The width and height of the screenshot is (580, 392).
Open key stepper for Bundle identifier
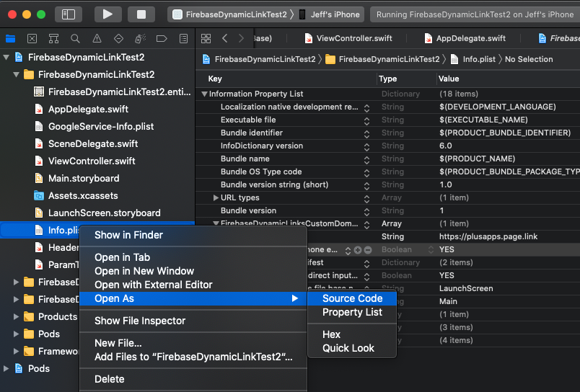click(x=366, y=133)
